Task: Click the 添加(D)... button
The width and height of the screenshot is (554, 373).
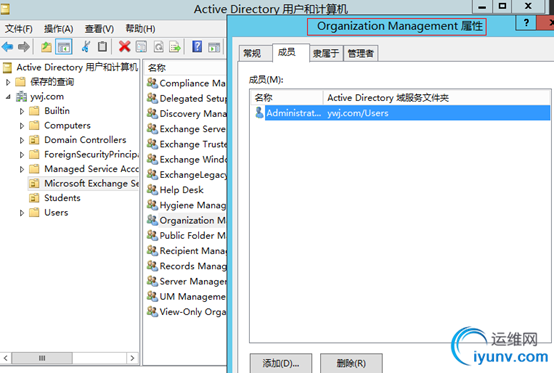Action: [x=281, y=363]
